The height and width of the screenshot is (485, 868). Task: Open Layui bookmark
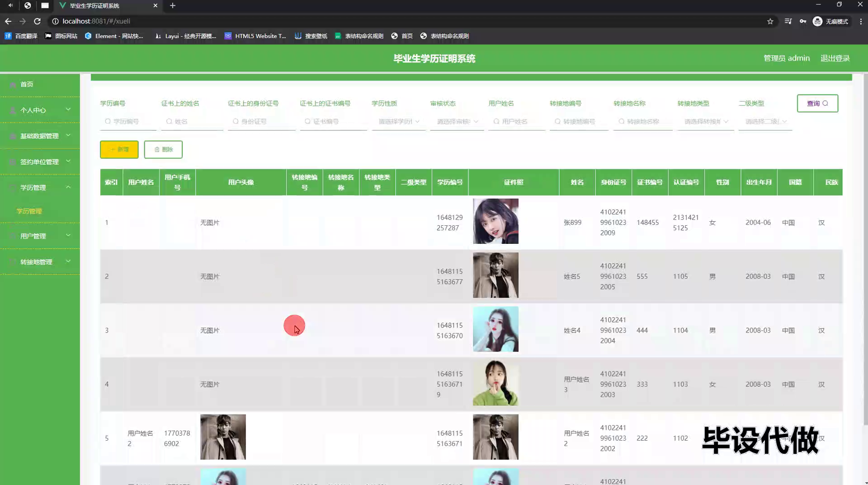click(x=185, y=36)
